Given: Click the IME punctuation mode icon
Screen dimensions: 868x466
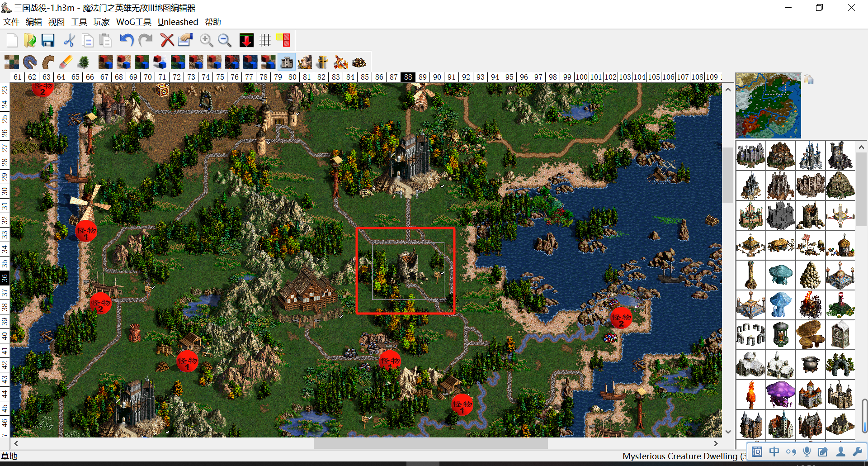Looking at the screenshot, I should click(791, 452).
